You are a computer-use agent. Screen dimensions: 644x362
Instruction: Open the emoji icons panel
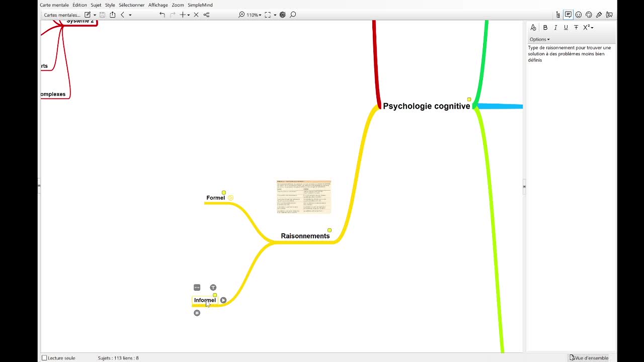click(x=579, y=15)
